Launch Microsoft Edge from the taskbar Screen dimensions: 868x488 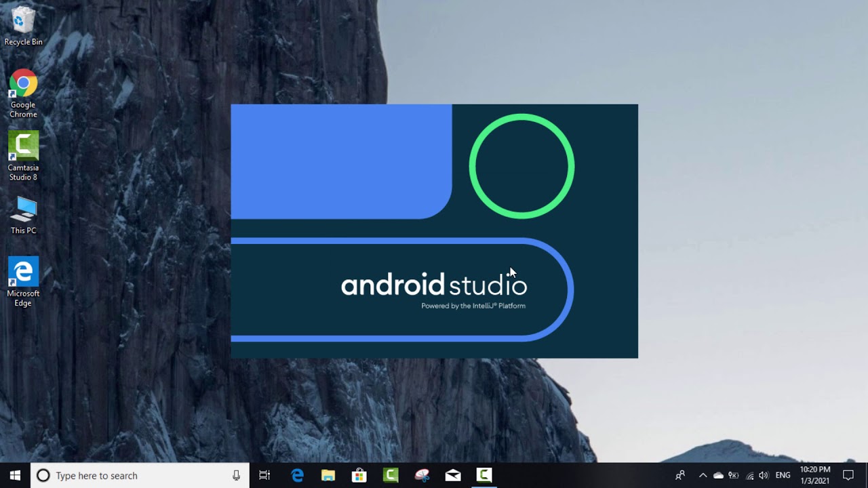(297, 475)
